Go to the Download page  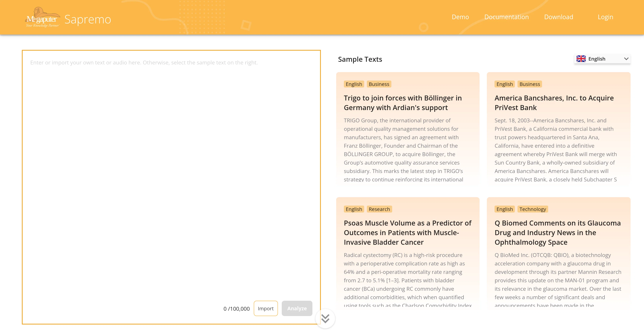tap(559, 17)
